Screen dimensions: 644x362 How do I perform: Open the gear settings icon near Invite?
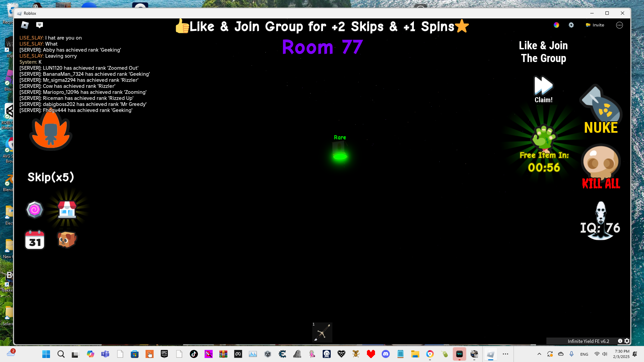(x=571, y=25)
